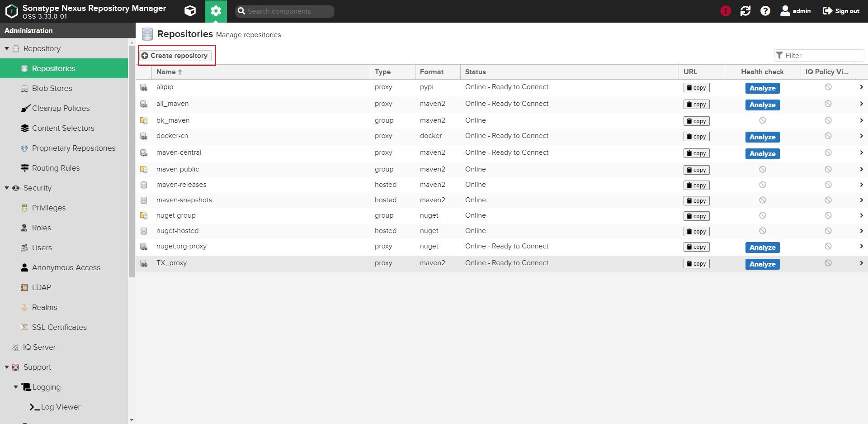Click Analyze for nuget.org-proxy

point(762,248)
